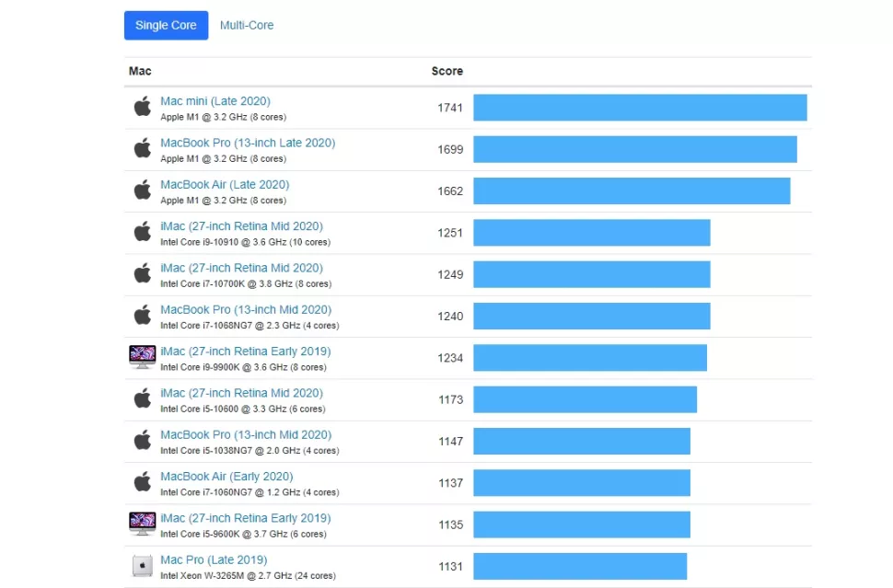Open iMac link with Core i7-10700K
The width and height of the screenshot is (893, 588).
[241, 268]
